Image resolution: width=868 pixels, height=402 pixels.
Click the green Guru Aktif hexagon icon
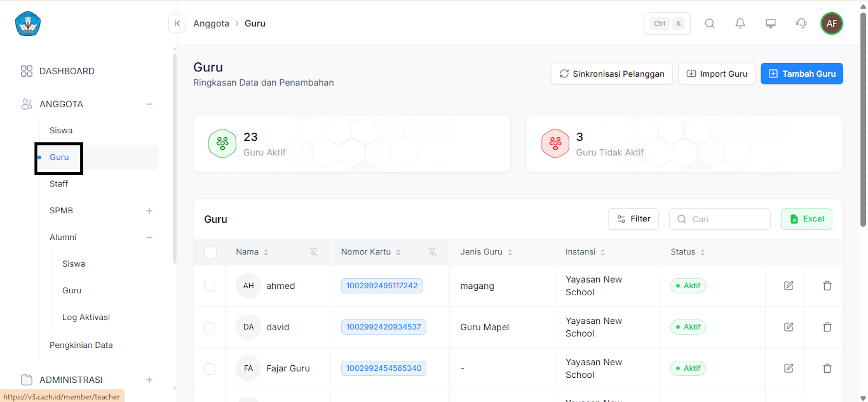click(x=222, y=143)
